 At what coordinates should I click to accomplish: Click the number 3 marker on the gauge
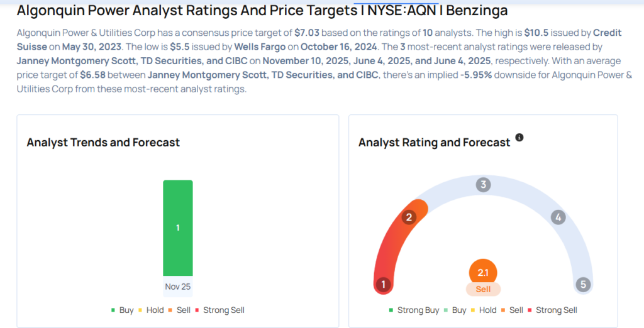point(484,185)
